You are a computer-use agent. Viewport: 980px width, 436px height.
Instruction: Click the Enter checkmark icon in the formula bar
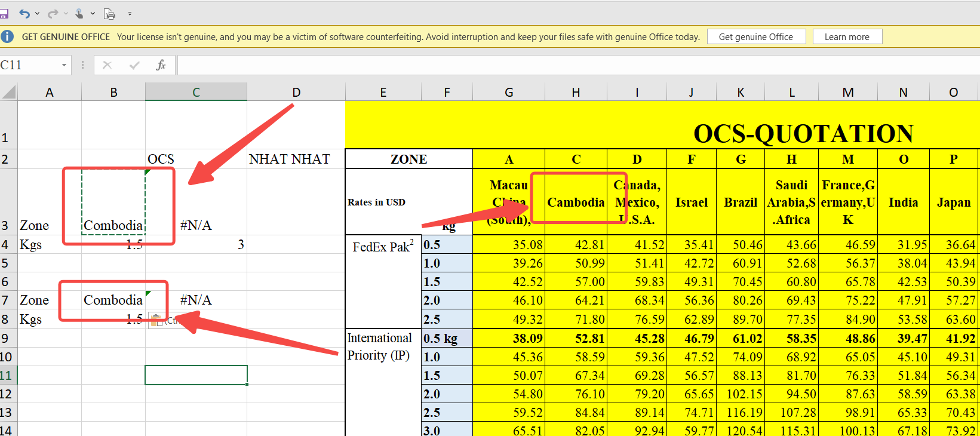tap(134, 65)
